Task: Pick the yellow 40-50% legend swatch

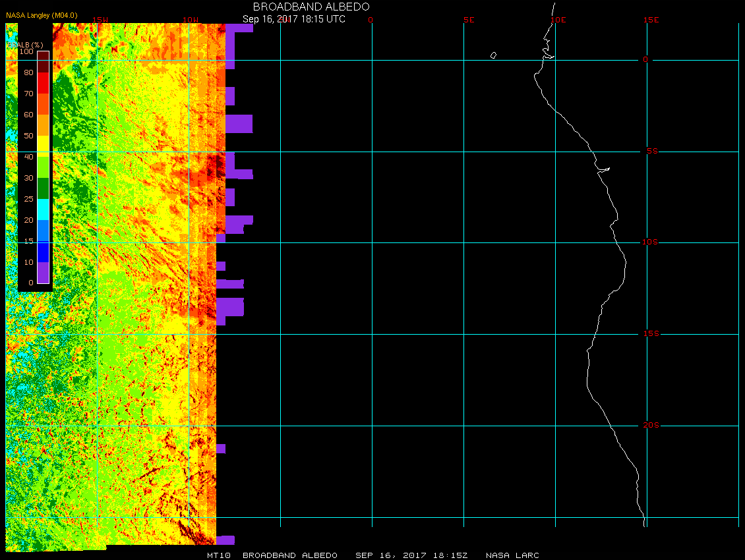Action: [x=43, y=146]
